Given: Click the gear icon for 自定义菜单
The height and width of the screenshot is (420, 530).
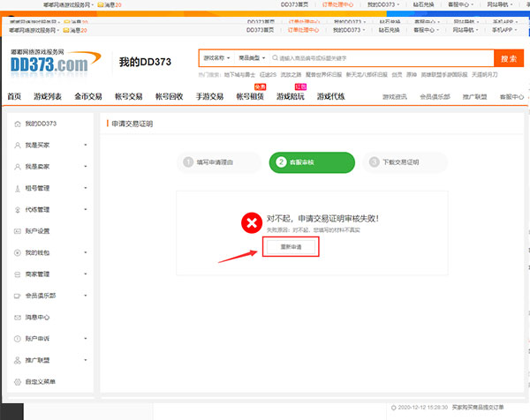Looking at the screenshot, I should click(x=18, y=381).
